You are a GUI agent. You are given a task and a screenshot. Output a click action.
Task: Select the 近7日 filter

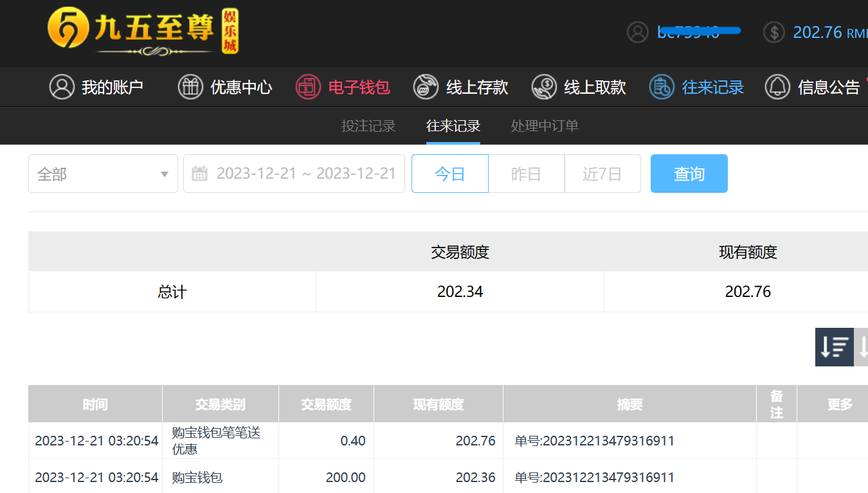[602, 174]
